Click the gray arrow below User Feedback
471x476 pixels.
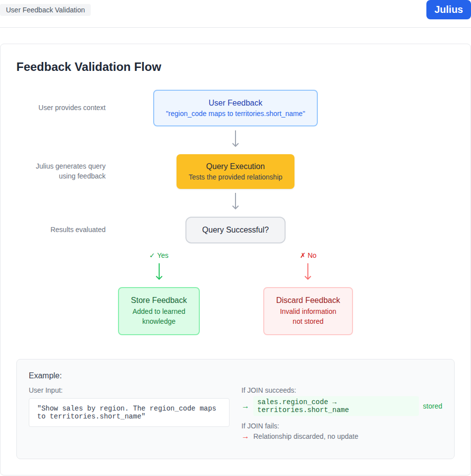[x=235, y=139]
